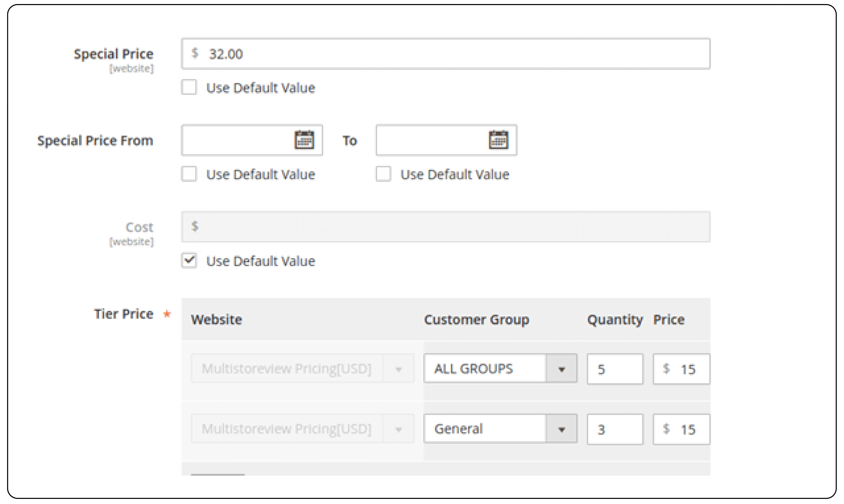Viewport: 844px width, 504px height.
Task: Open the Special Price To calendar picker
Action: coord(498,140)
